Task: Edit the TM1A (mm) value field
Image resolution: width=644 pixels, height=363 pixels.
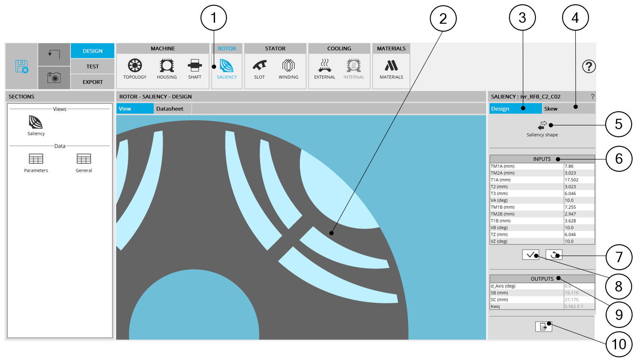Action: (x=579, y=166)
